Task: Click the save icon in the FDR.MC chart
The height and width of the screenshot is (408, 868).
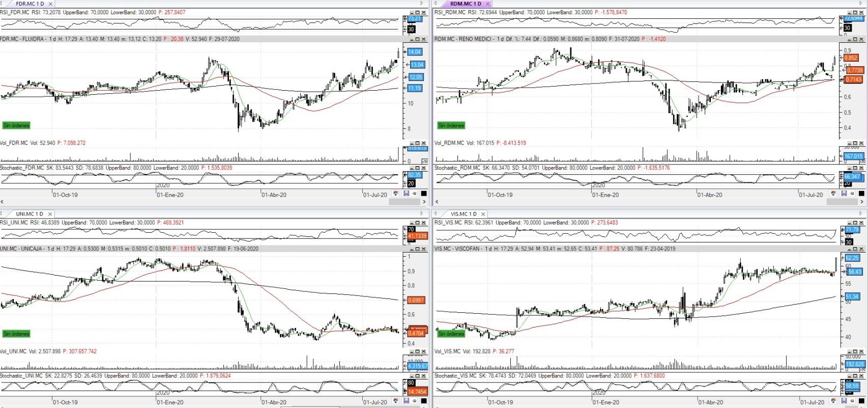Action: [406, 194]
